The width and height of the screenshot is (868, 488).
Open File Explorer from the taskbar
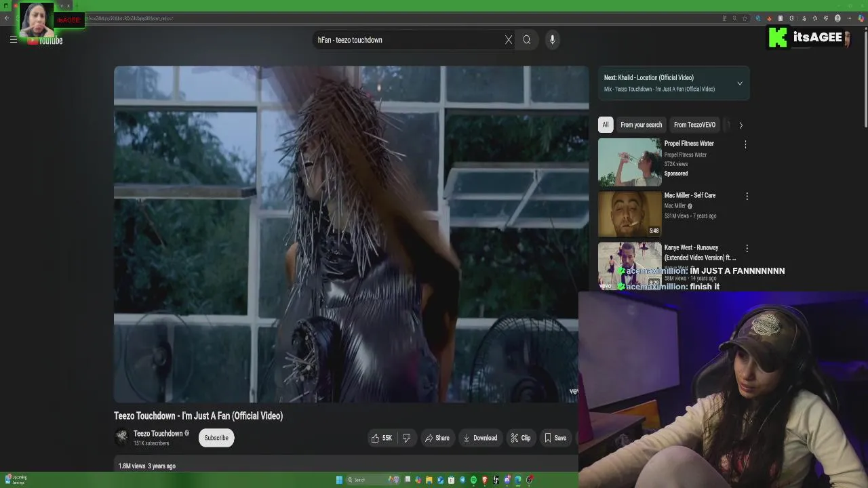pos(429,480)
